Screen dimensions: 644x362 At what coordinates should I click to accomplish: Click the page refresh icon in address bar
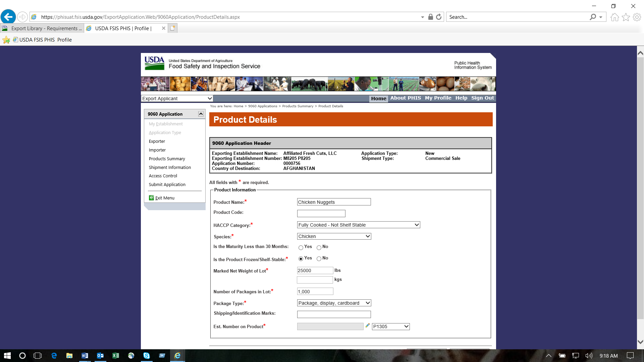439,17
